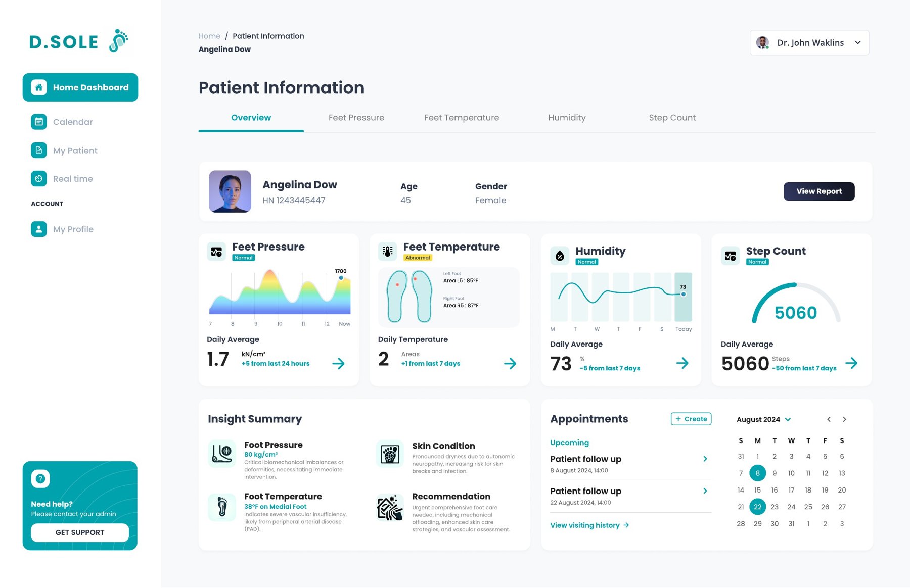Image resolution: width=910 pixels, height=588 pixels.
Task: Click the Real time clock icon
Action: (39, 178)
